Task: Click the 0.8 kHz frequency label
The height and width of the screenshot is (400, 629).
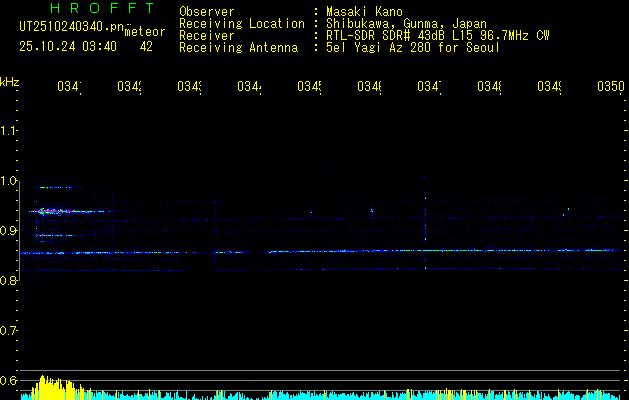Action: (9, 280)
